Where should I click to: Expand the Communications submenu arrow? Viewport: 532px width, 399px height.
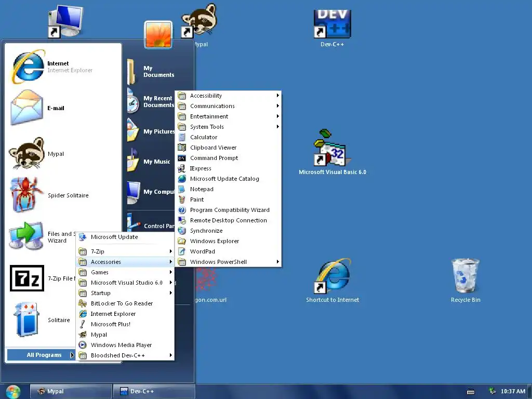pyautogui.click(x=277, y=106)
